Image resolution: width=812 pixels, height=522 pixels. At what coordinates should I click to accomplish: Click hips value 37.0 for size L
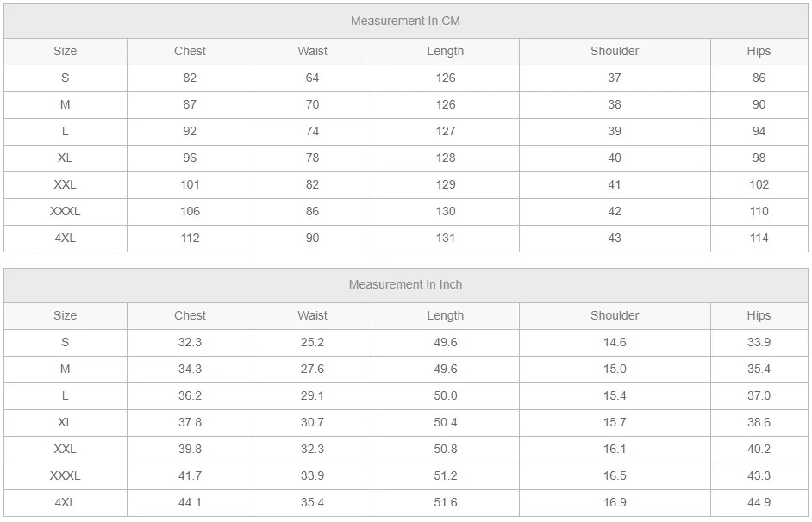click(759, 395)
